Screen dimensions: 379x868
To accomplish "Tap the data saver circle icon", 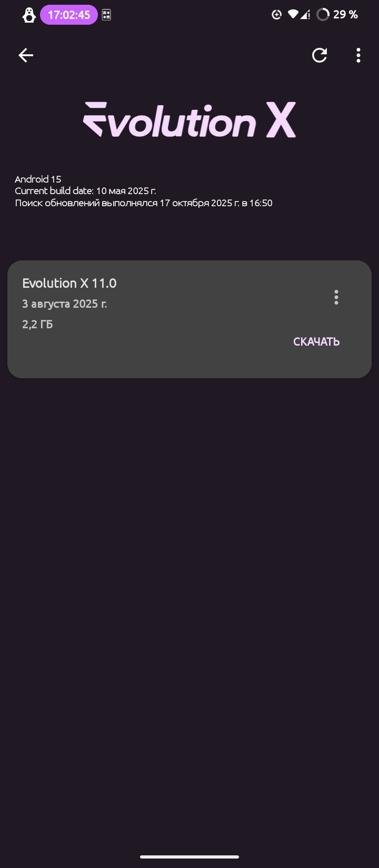I will (x=276, y=15).
